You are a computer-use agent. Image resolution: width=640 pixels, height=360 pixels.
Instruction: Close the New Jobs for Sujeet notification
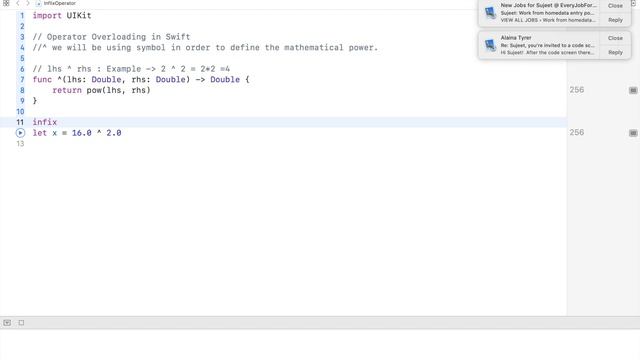(615, 6)
